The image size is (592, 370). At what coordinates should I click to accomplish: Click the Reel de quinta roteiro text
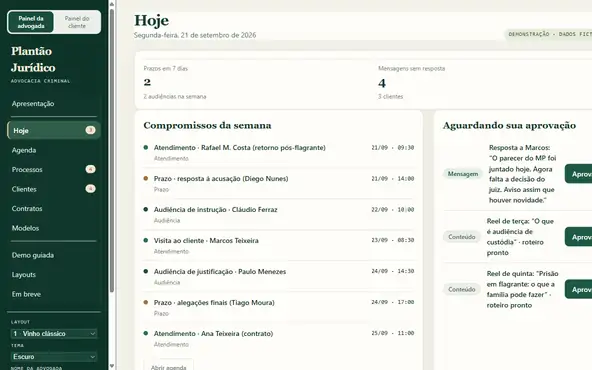pyautogui.click(x=523, y=289)
